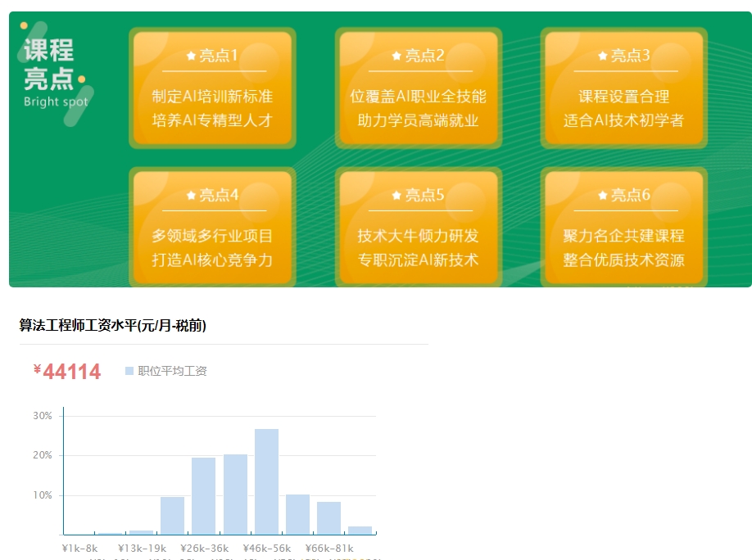This screenshot has height=560, width=752.
Task: Click the star icon beside 亮点4
Action: [191, 195]
